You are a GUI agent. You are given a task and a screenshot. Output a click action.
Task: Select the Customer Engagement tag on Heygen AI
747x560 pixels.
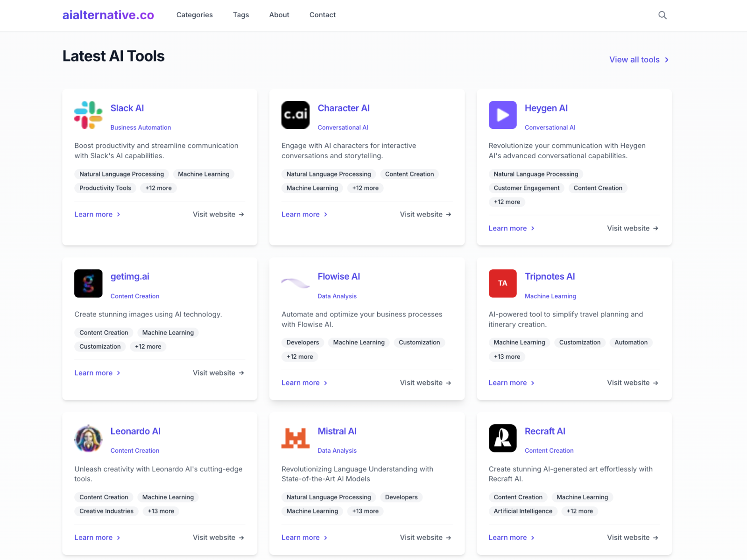click(526, 188)
